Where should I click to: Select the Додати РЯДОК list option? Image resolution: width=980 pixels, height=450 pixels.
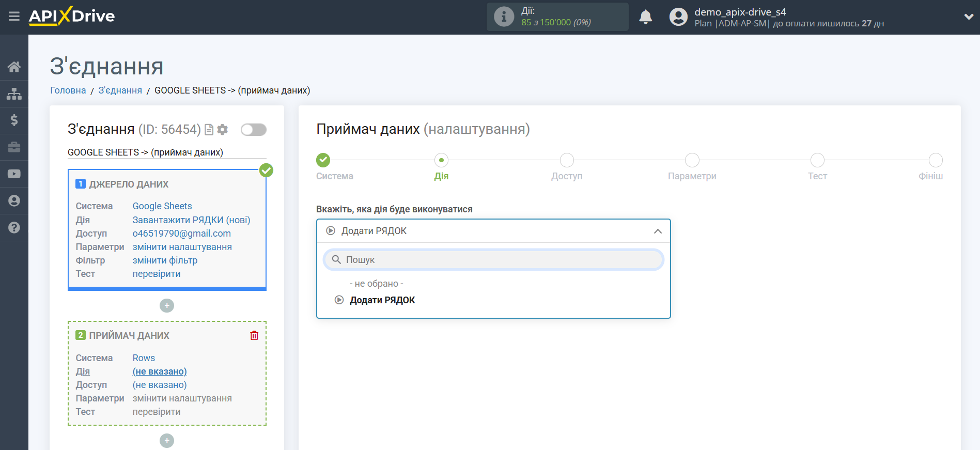coord(382,300)
